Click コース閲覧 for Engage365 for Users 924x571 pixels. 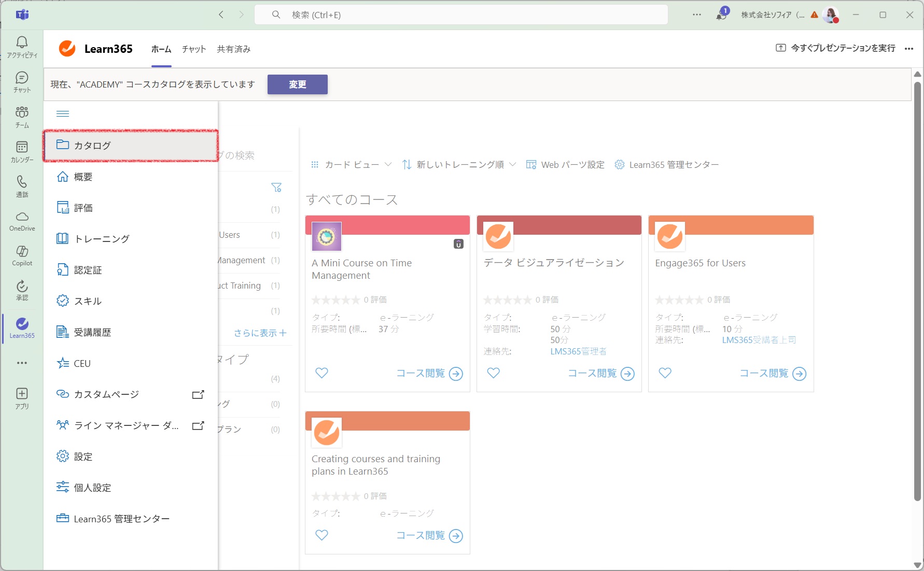click(x=773, y=374)
